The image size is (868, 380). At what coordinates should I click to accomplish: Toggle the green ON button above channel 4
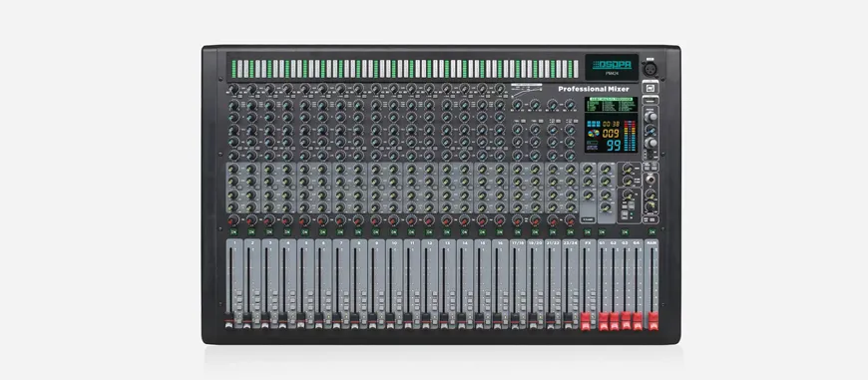click(x=287, y=232)
